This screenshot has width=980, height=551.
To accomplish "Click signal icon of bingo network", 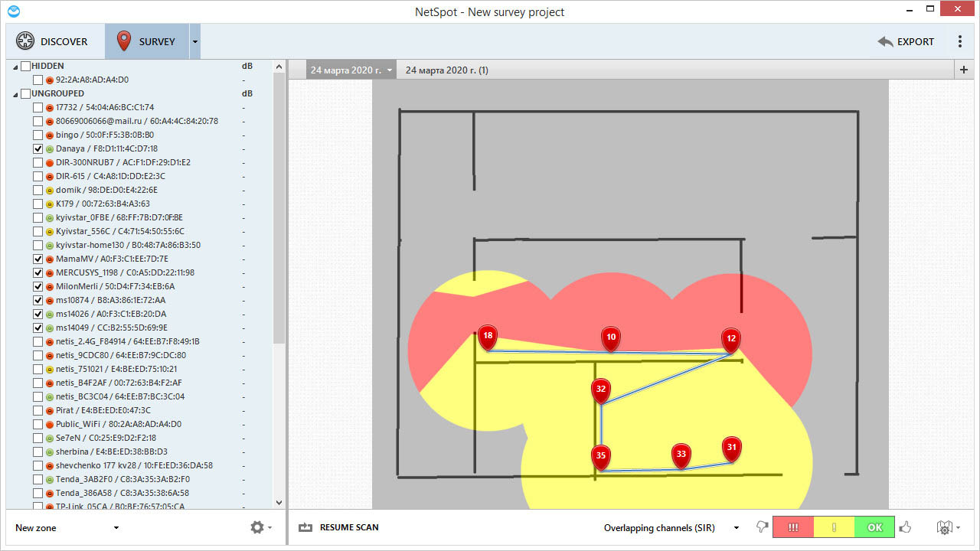I will [49, 135].
